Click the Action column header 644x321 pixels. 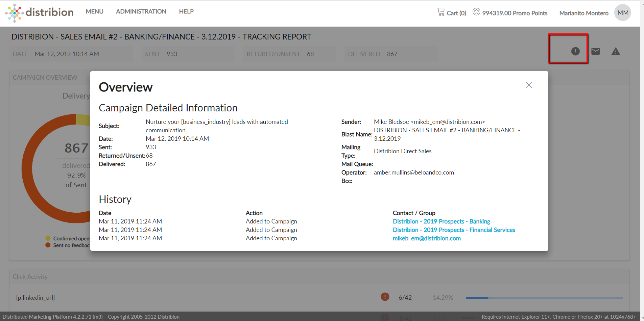(x=254, y=213)
